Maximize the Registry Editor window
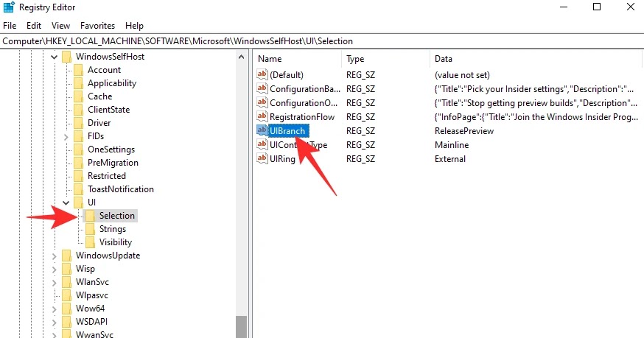Viewport: 644px width, 338px height. [597, 7]
